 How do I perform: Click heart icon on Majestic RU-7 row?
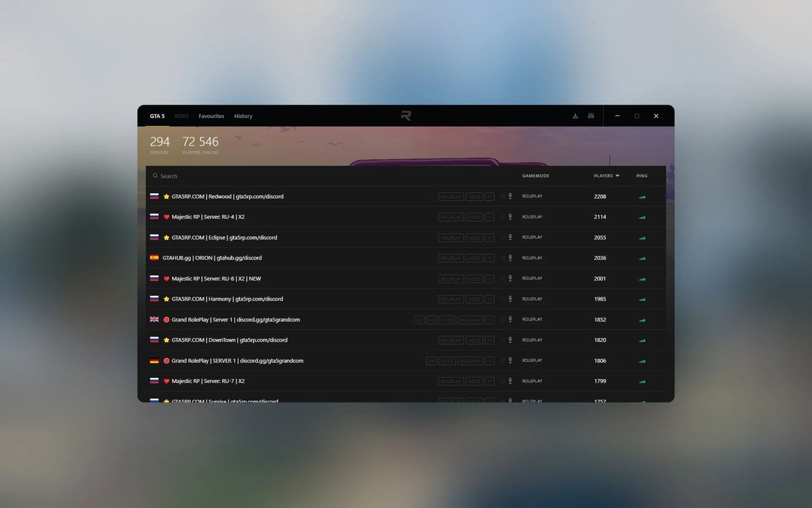166,381
